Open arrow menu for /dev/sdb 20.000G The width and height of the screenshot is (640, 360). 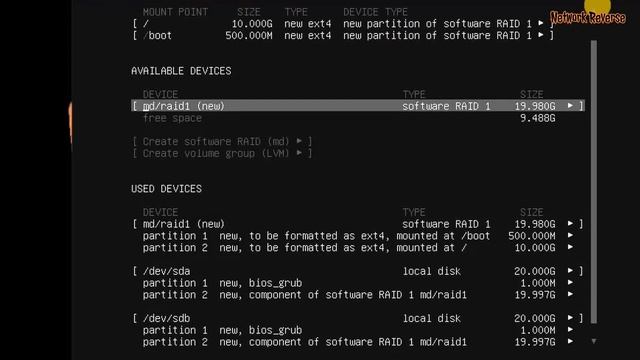click(x=570, y=318)
